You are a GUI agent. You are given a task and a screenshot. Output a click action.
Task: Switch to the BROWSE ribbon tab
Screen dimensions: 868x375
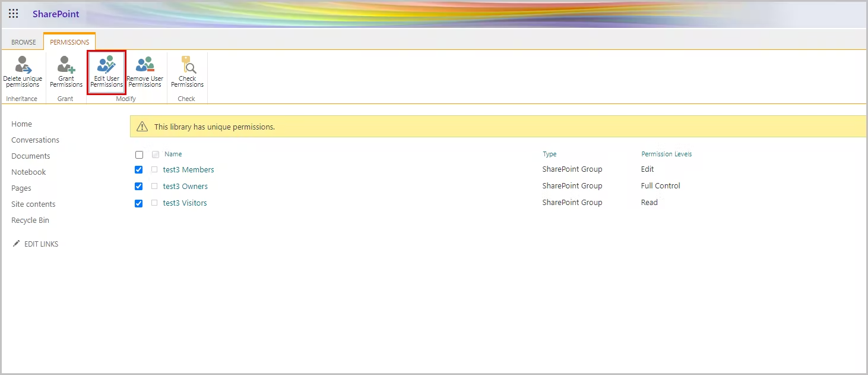point(24,42)
